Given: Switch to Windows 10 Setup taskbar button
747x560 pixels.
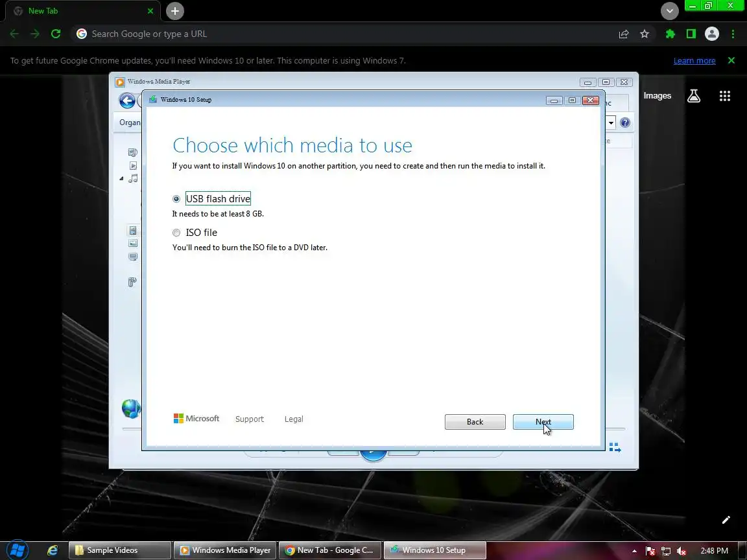Looking at the screenshot, I should [435, 550].
